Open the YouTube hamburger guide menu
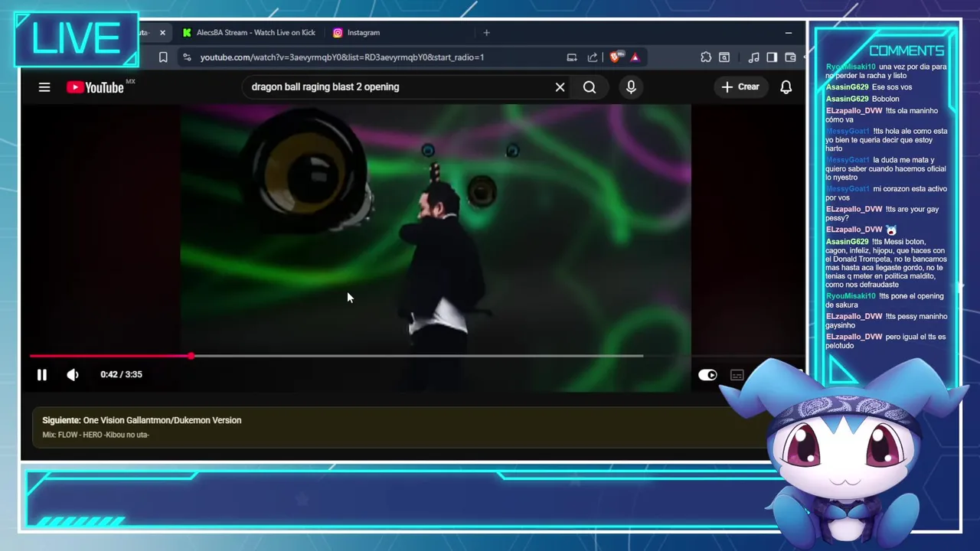 pyautogui.click(x=44, y=87)
